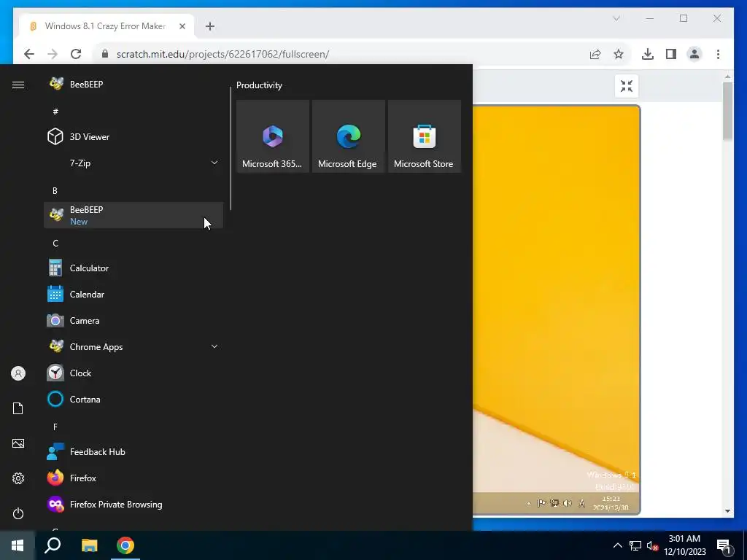Image resolution: width=747 pixels, height=560 pixels.
Task: Click the Start menu app list scrollbar
Action: [231, 149]
